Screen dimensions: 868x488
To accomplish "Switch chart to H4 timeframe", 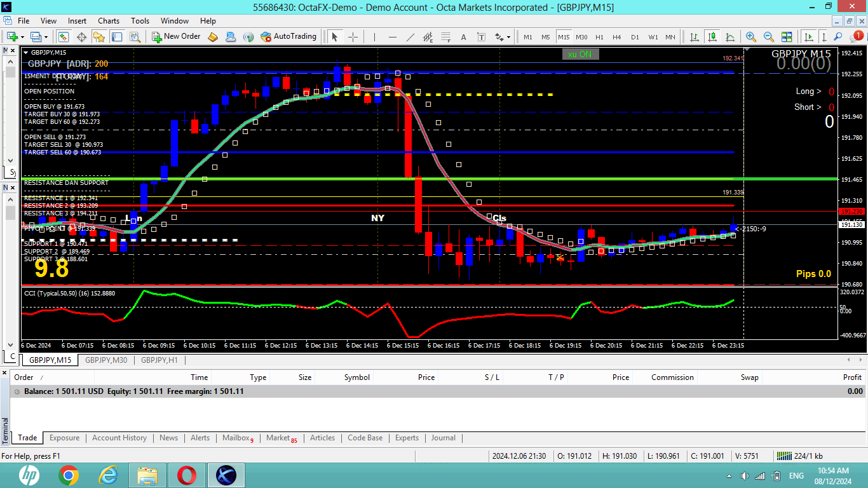I will (617, 37).
